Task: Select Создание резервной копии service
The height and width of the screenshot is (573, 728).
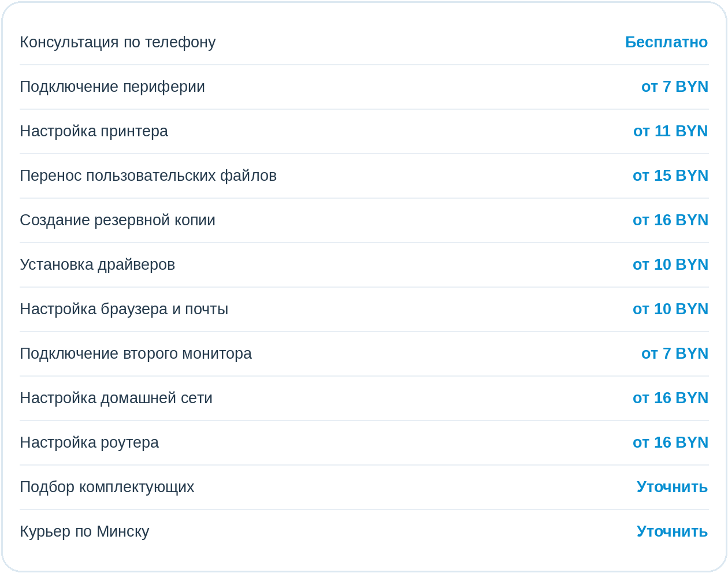Action: pos(117,221)
